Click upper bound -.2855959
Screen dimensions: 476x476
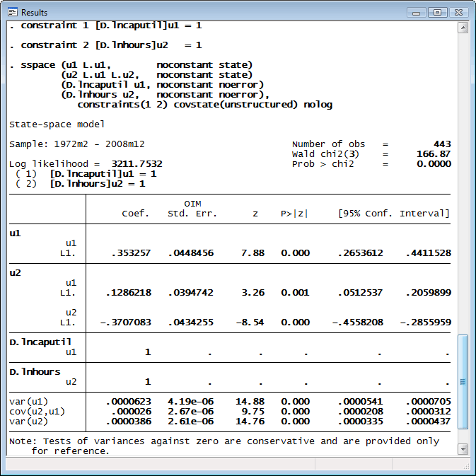coord(426,322)
